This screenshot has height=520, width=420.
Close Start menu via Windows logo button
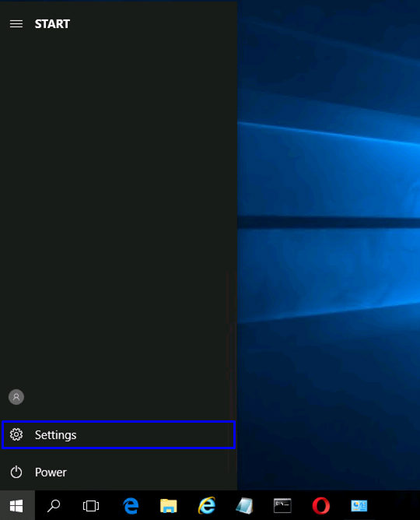pos(16,505)
